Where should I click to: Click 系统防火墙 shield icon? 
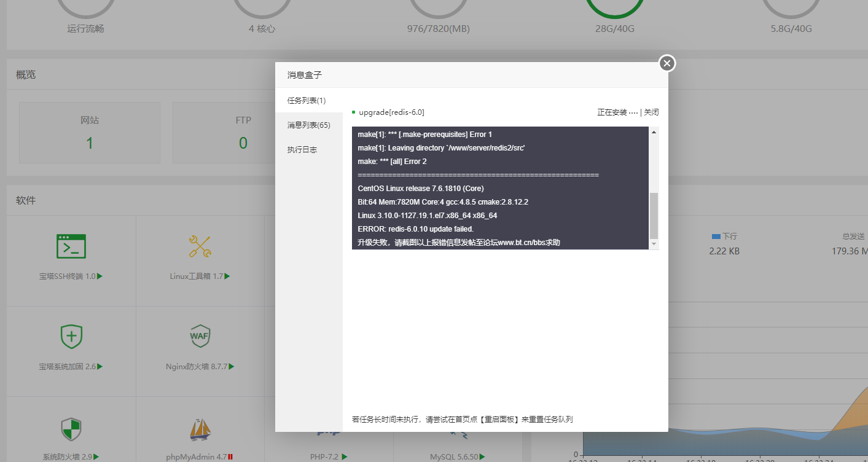pyautogui.click(x=71, y=429)
